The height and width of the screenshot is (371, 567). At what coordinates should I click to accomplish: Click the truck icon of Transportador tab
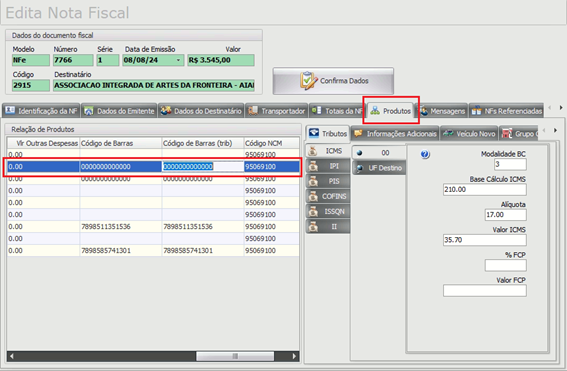(x=253, y=110)
